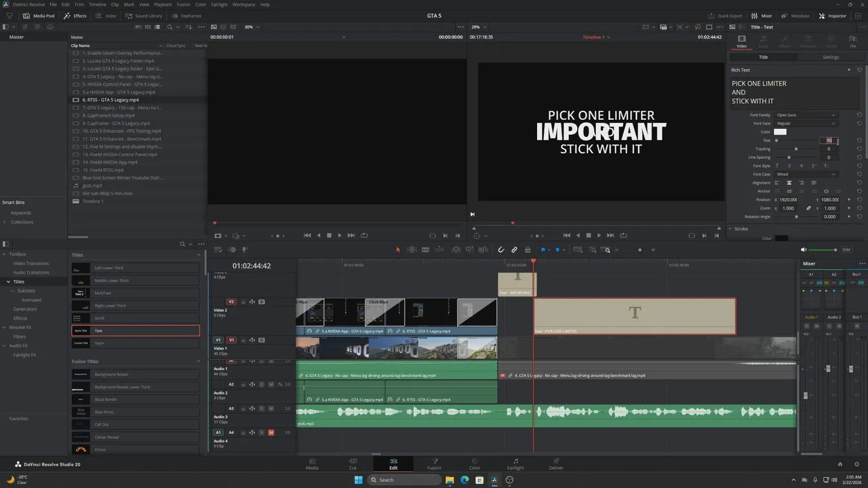868x488 pixels.
Task: Click Quick Export button
Action: point(726,16)
